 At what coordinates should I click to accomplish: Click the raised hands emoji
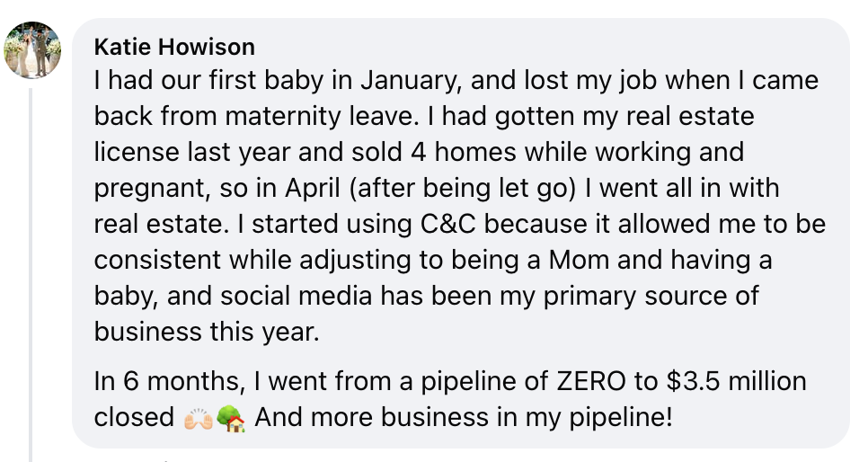coord(196,418)
